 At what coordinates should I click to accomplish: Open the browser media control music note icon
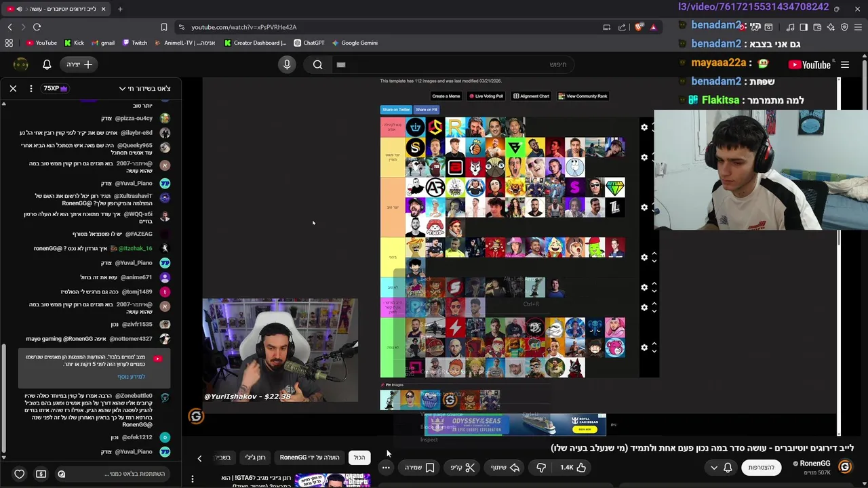pyautogui.click(x=790, y=27)
